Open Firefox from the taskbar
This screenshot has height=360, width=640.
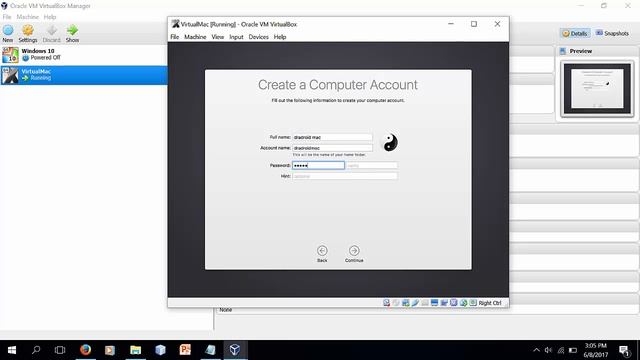[x=85, y=350]
